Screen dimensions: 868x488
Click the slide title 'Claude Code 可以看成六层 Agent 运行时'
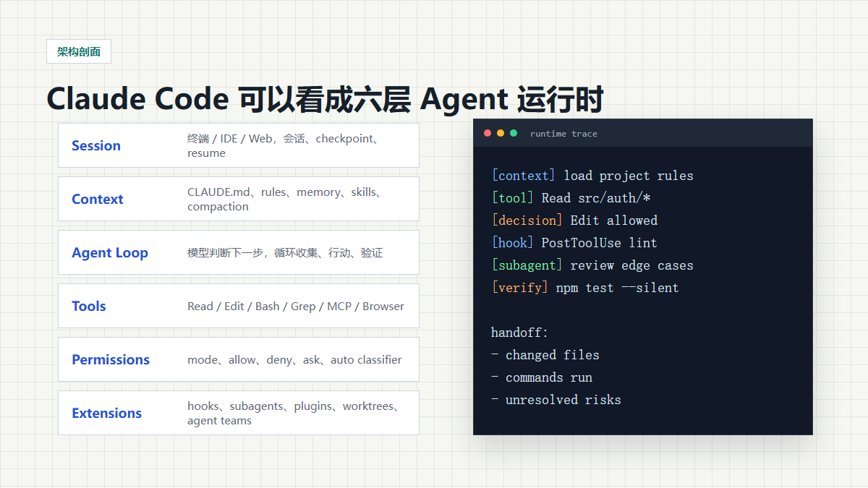(x=325, y=99)
